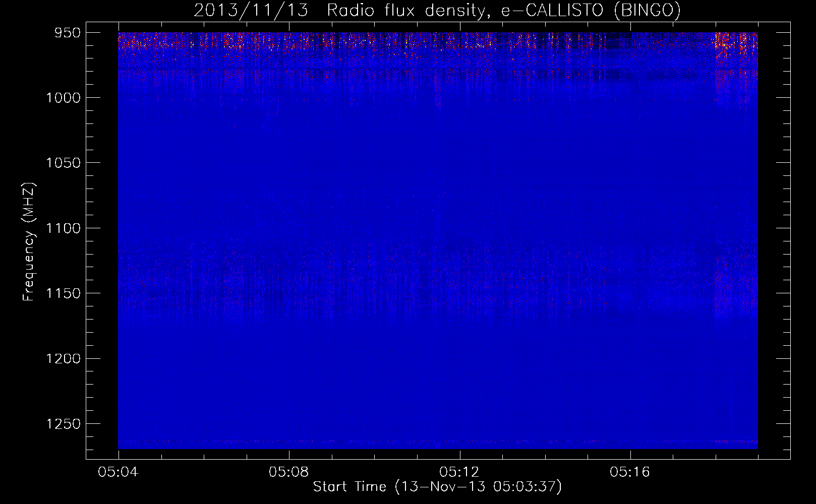The width and height of the screenshot is (816, 504).
Task: Select the 950 frequency axis label
Action: coord(68,33)
